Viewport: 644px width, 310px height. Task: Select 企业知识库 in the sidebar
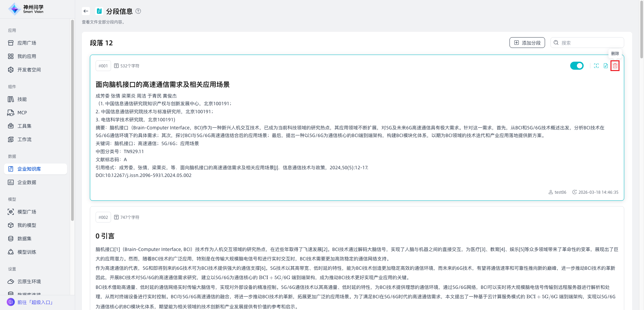coord(36,169)
